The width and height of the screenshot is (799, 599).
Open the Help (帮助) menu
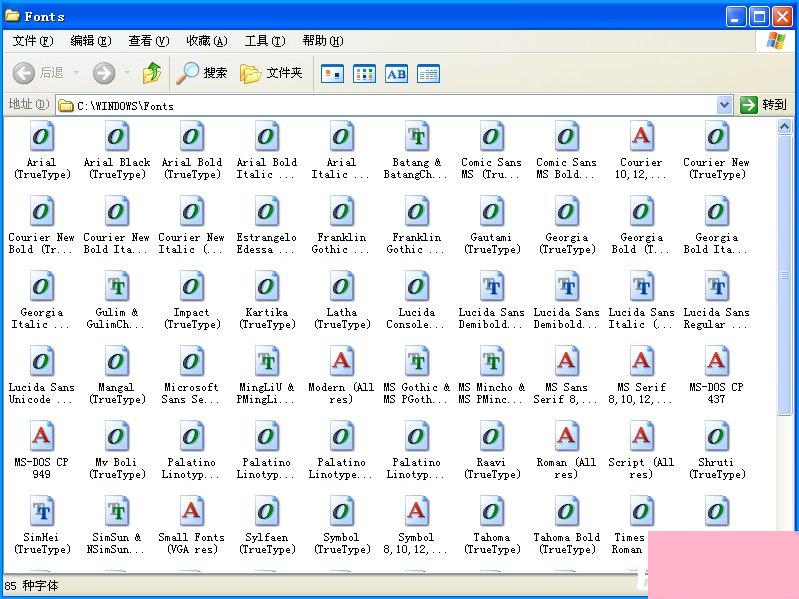[x=323, y=41]
